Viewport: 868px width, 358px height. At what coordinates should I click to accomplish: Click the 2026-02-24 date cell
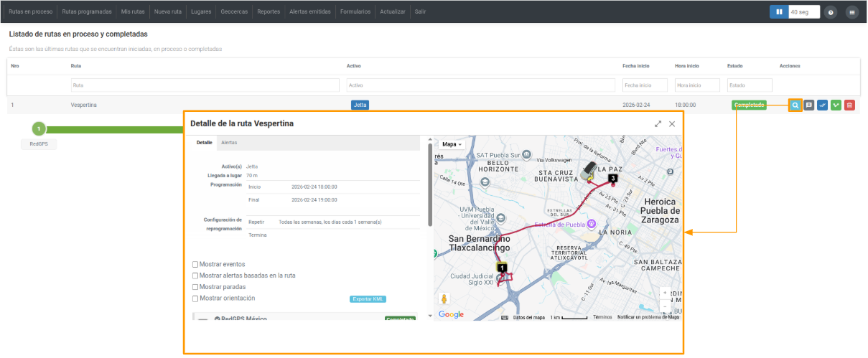[x=638, y=105]
